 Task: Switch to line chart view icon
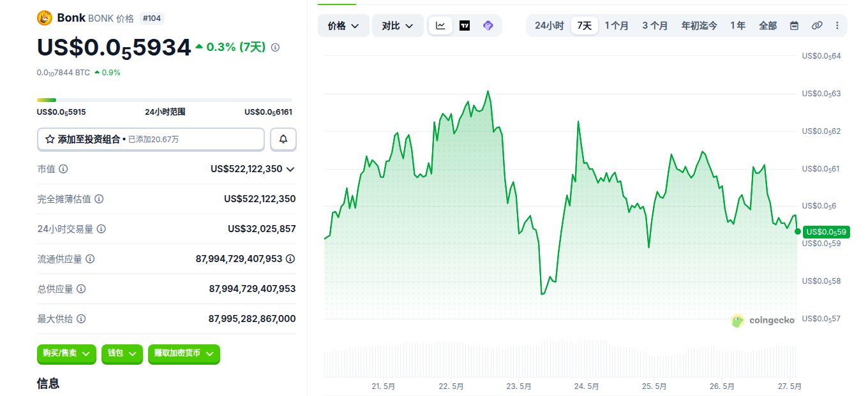[x=441, y=26]
